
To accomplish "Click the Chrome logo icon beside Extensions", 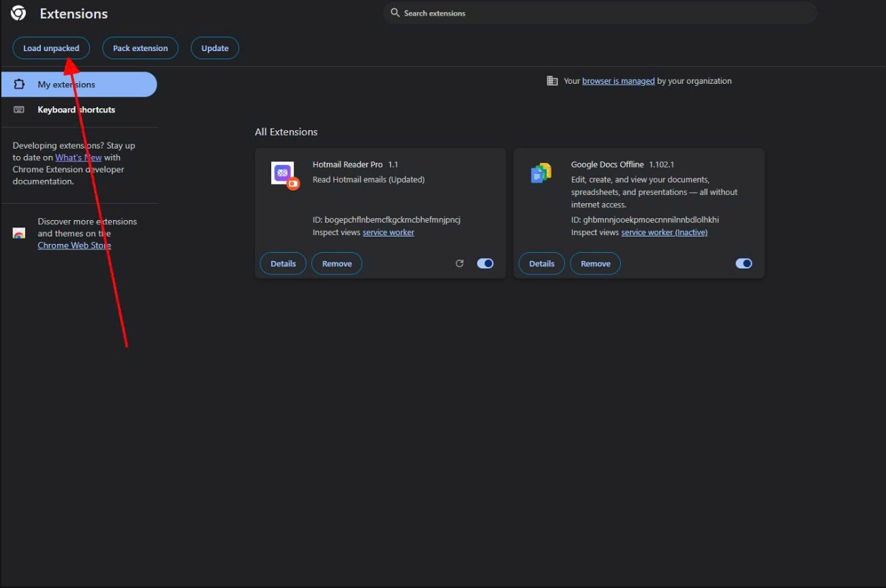I will [18, 13].
